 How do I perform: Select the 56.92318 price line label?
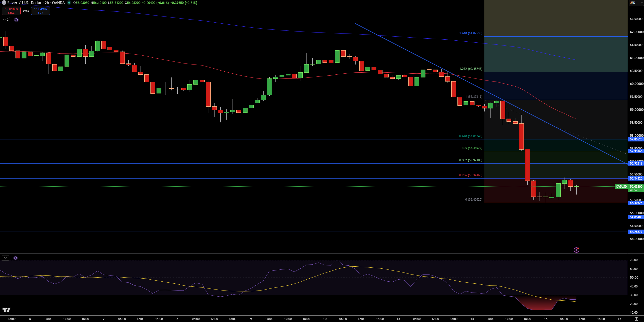pos(636,164)
